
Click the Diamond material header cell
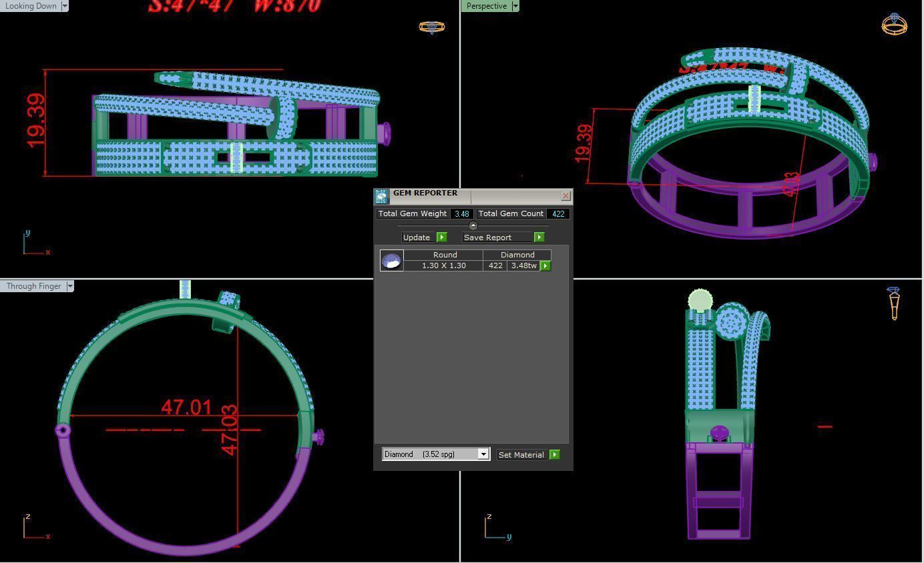pos(517,255)
